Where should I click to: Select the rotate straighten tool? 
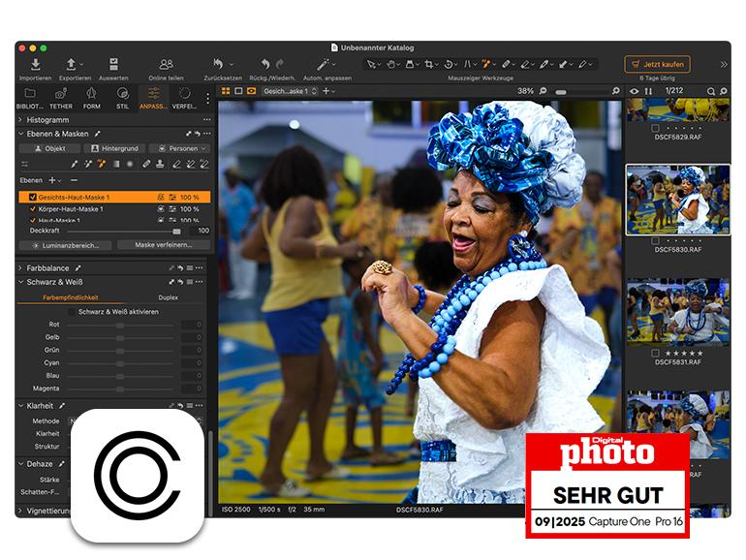pyautogui.click(x=449, y=64)
